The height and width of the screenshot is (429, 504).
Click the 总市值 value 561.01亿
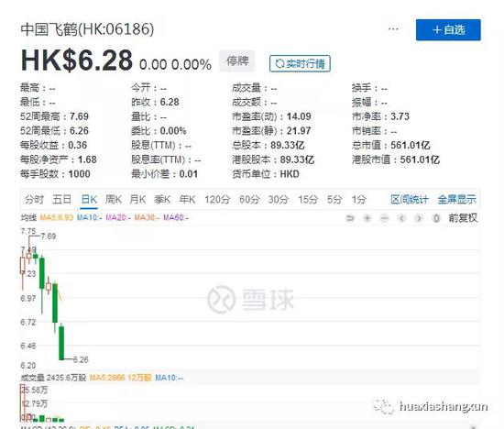coord(411,146)
